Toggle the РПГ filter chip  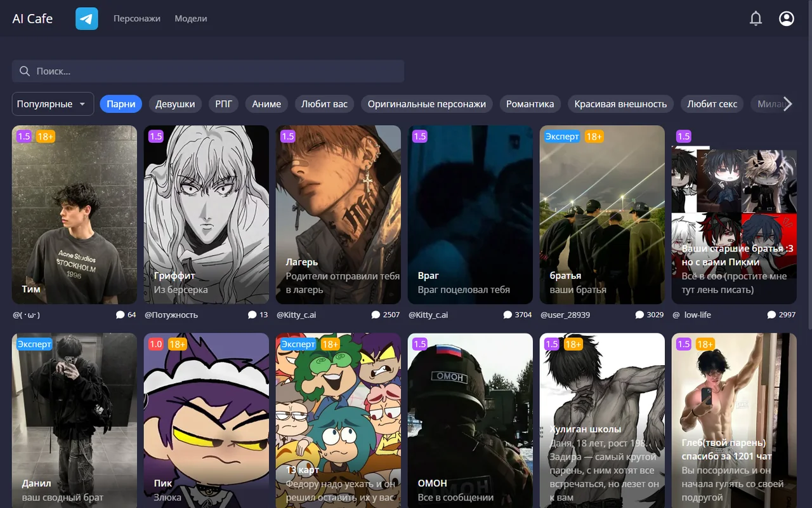point(223,104)
